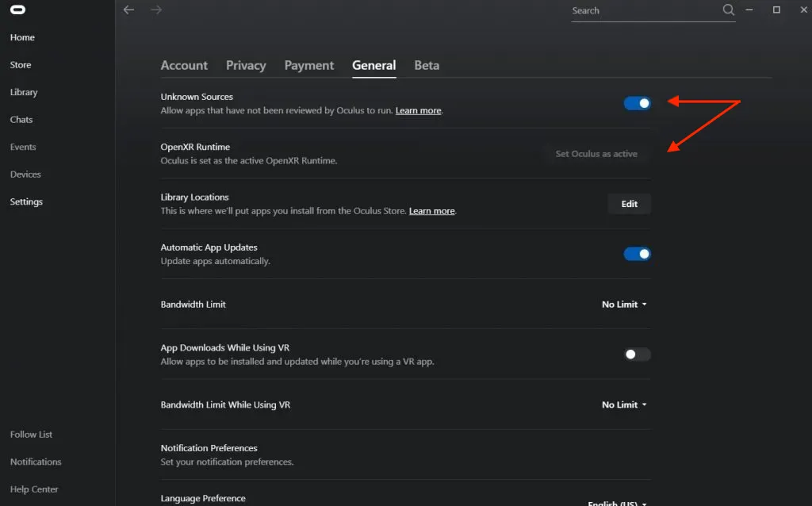Disable Automatic App Updates toggle
812x506 pixels.
(x=637, y=254)
